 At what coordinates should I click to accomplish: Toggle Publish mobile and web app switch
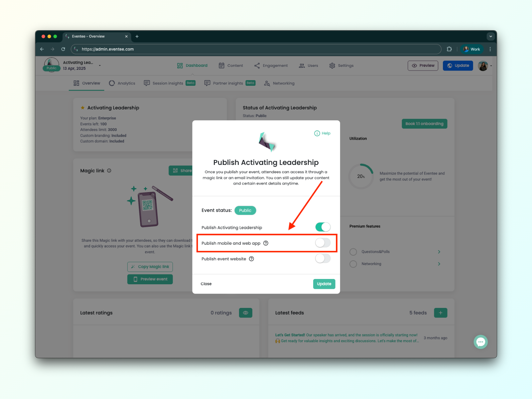(x=323, y=243)
